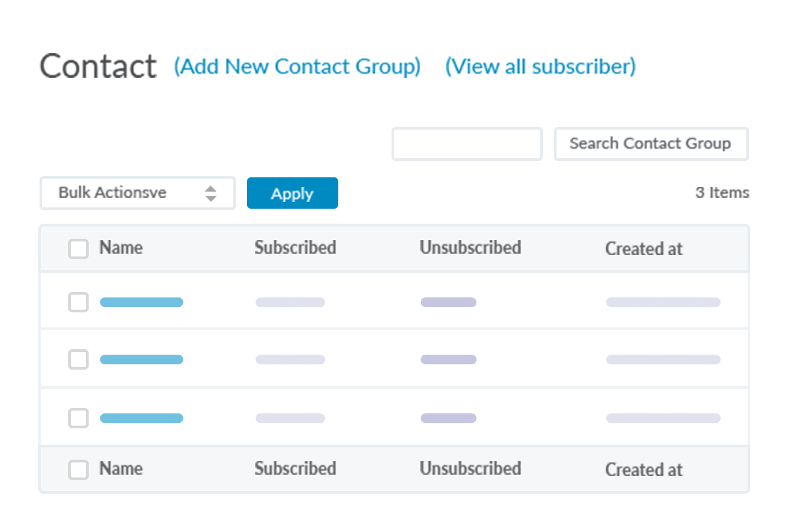
Task: Check the first row's checkbox
Action: pos(78,302)
